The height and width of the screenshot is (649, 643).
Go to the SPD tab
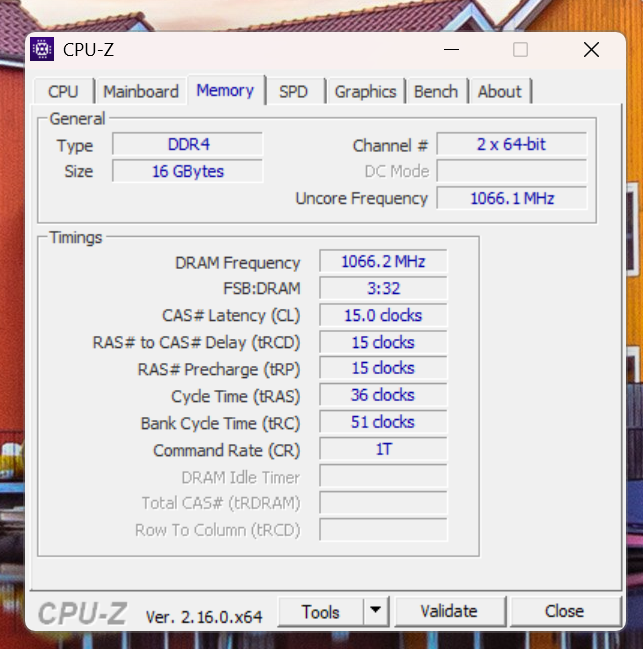[x=293, y=91]
